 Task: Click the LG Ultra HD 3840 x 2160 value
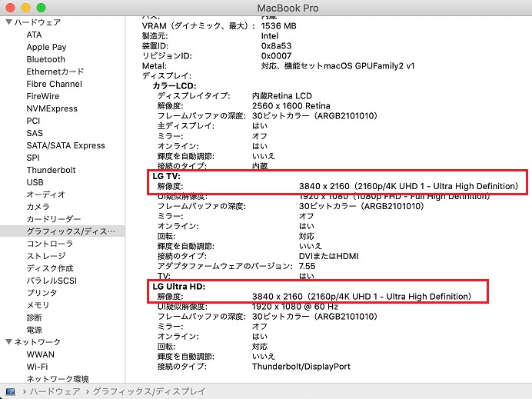[x=361, y=297]
